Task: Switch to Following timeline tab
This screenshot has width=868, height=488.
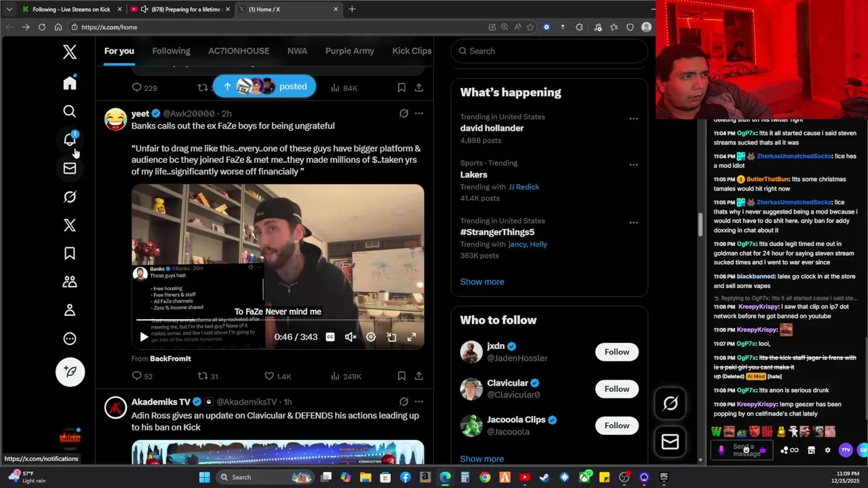Action: (x=171, y=51)
